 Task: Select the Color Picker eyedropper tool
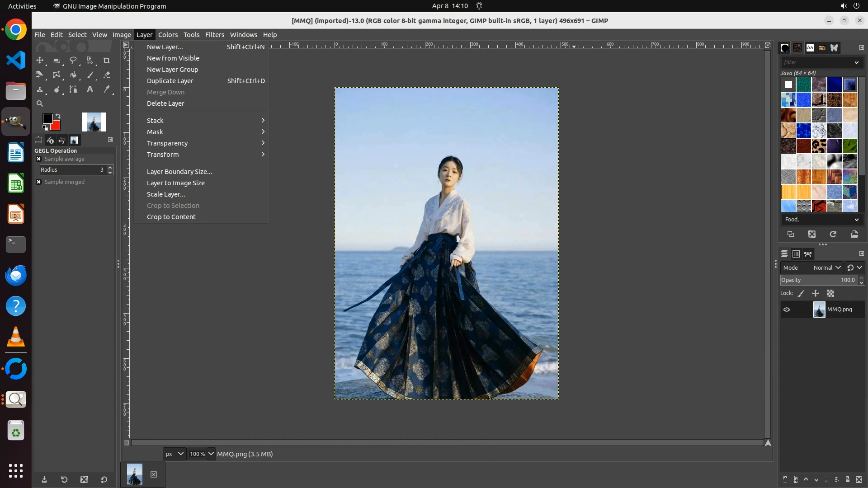107,89
